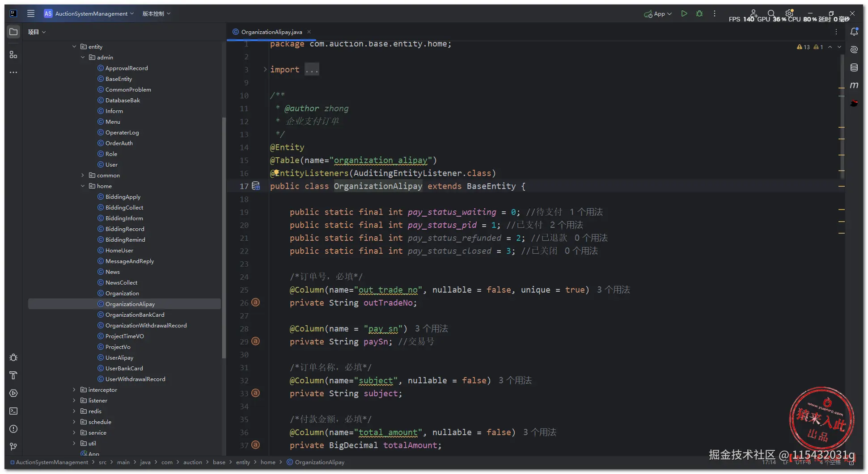This screenshot has height=474, width=868.
Task: Open IDE settings gear
Action: [x=789, y=13]
